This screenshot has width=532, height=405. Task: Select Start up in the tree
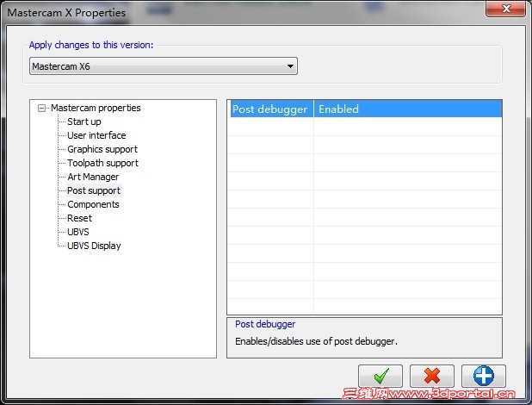[x=84, y=121]
